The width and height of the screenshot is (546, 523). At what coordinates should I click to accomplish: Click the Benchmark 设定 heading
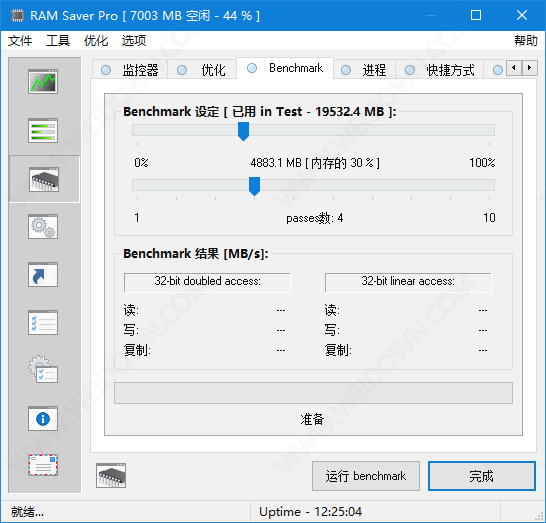260,112
